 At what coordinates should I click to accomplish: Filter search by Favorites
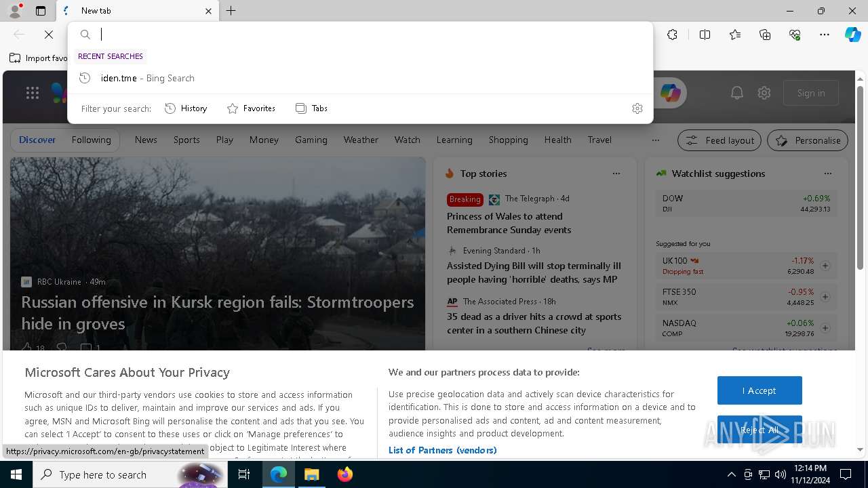tap(251, 108)
